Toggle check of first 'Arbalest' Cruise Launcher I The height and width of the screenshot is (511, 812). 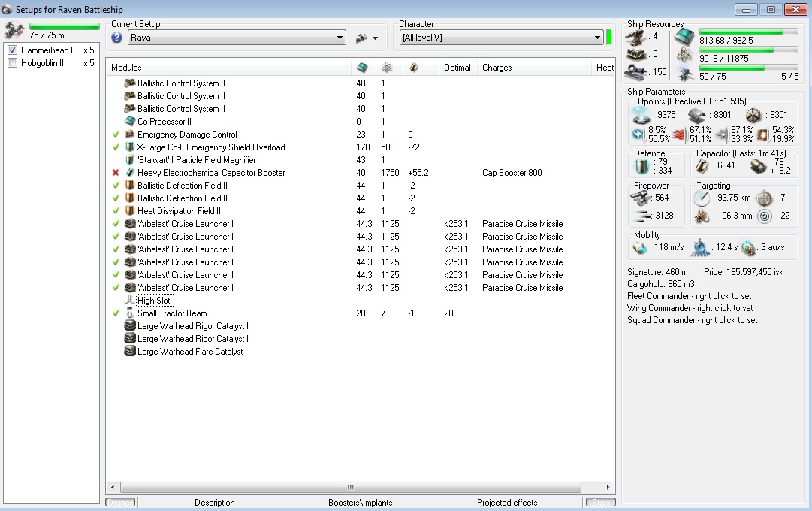(x=116, y=224)
